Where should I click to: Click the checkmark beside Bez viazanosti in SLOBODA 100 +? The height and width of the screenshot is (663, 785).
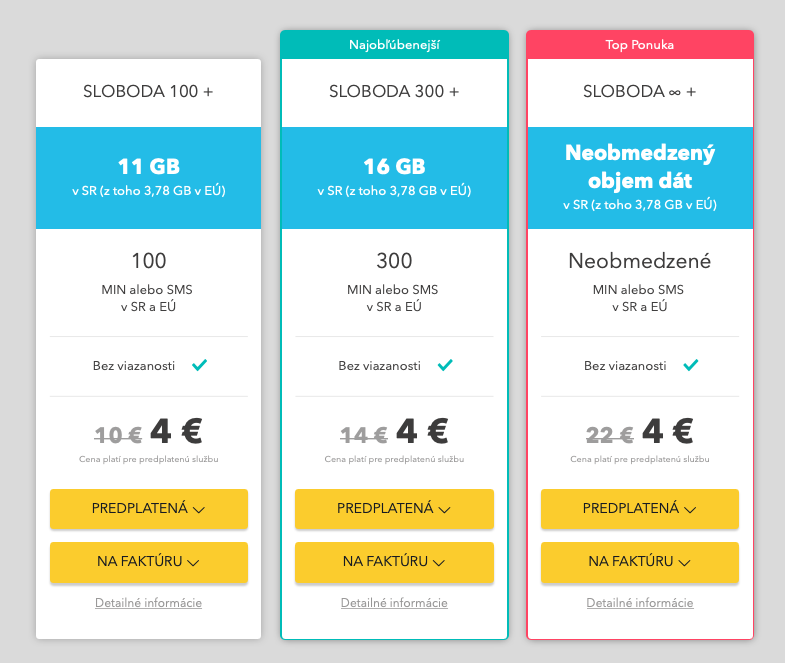[x=199, y=365]
